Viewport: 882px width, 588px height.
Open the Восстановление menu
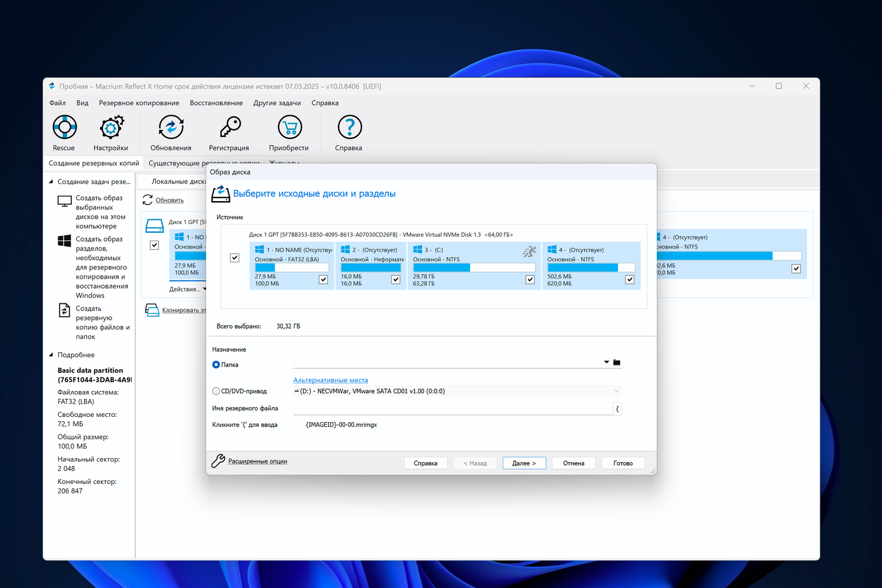click(x=216, y=103)
